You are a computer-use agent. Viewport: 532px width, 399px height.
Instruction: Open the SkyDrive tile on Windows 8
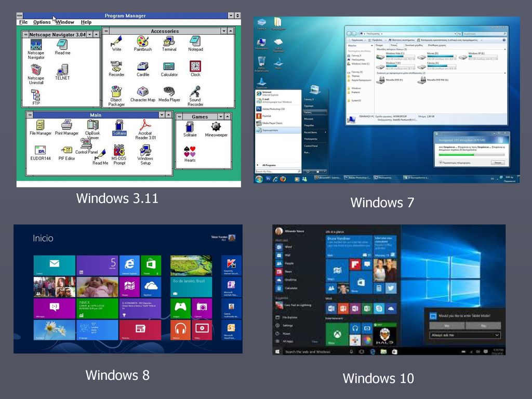[x=151, y=287]
